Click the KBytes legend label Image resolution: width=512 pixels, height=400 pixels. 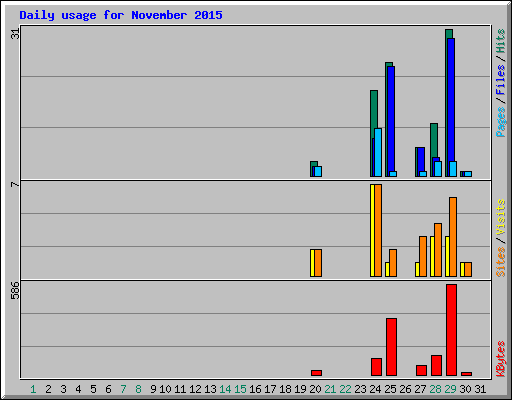tap(500, 359)
